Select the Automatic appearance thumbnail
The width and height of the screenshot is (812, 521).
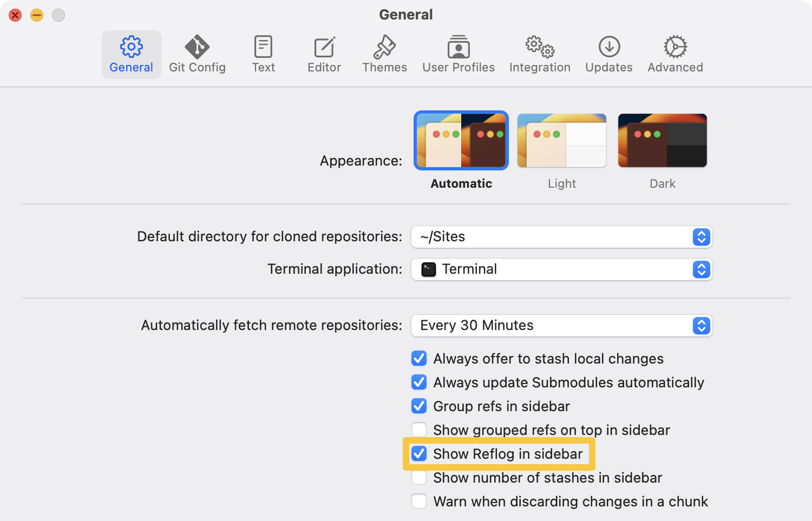(461, 140)
